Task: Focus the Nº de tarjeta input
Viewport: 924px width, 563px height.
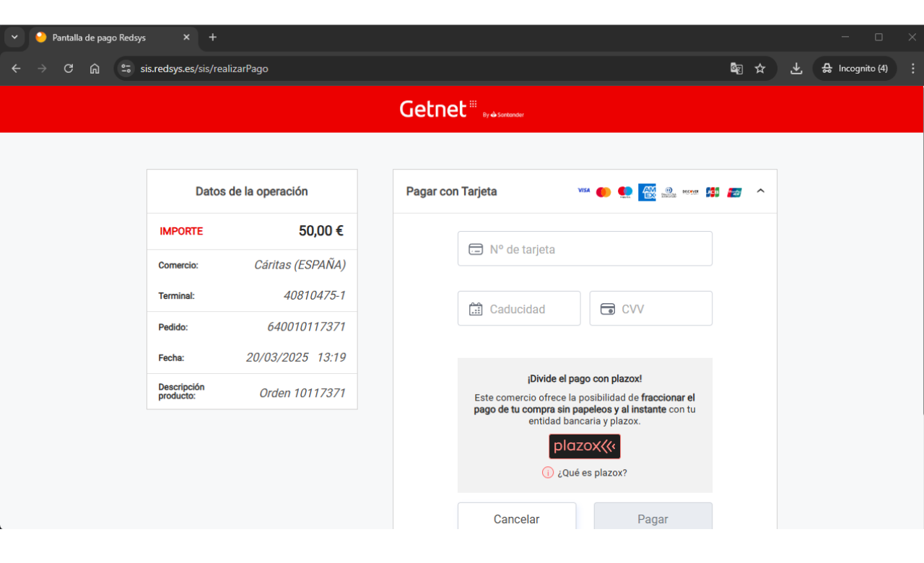Action: (x=585, y=249)
